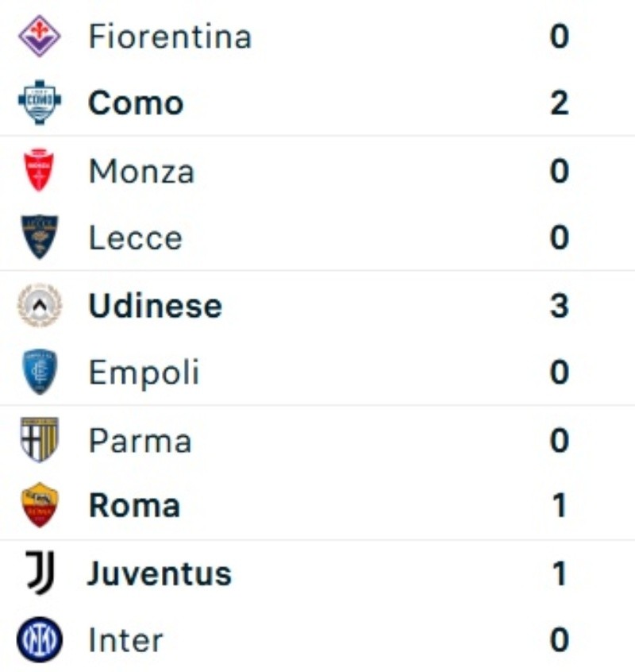Click the Inter circular badge icon

pyautogui.click(x=39, y=639)
